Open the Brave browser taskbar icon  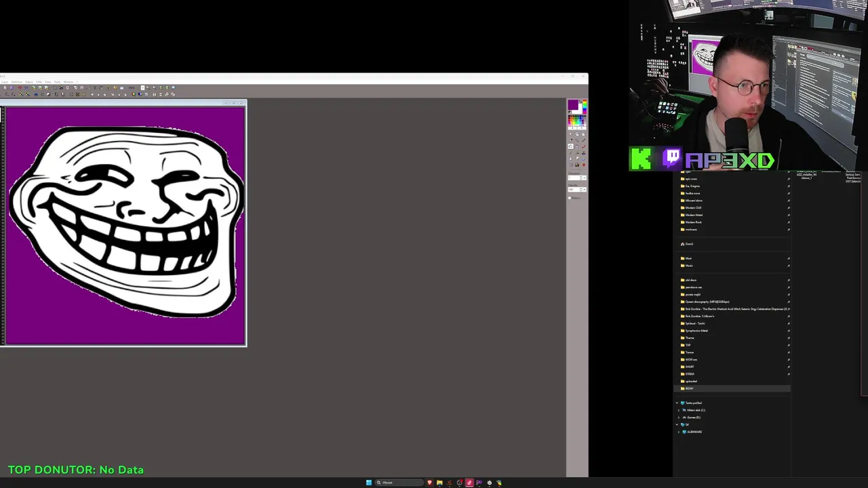(x=430, y=483)
